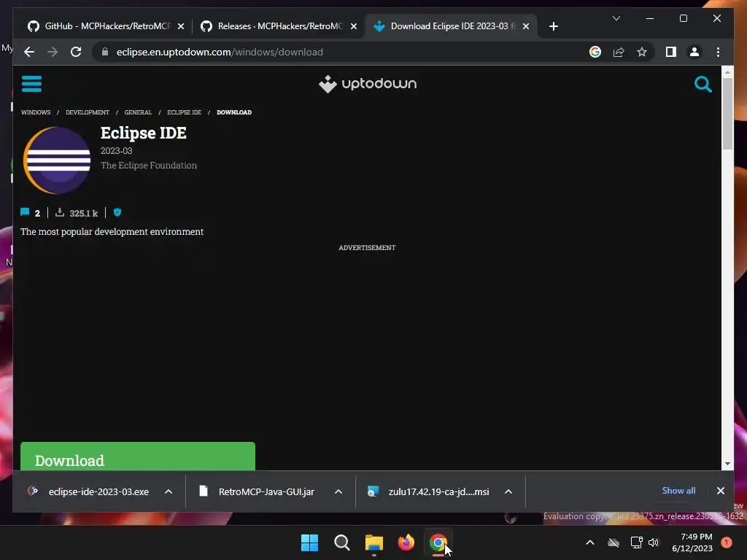Click the Google icon in address bar
This screenshot has height=560, width=747.
pyautogui.click(x=595, y=52)
